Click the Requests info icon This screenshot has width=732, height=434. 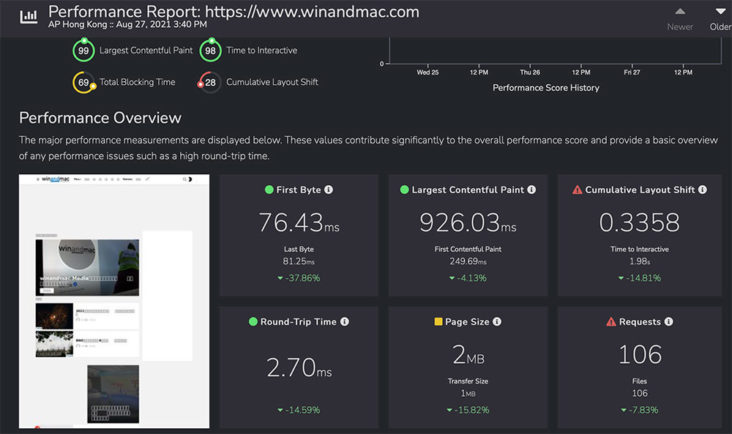pyautogui.click(x=667, y=322)
